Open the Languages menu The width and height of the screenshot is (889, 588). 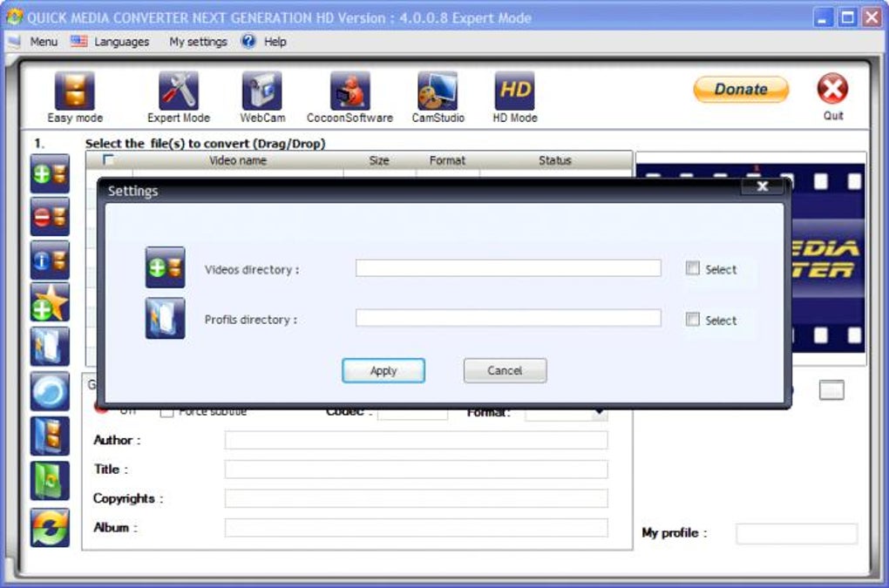[121, 41]
